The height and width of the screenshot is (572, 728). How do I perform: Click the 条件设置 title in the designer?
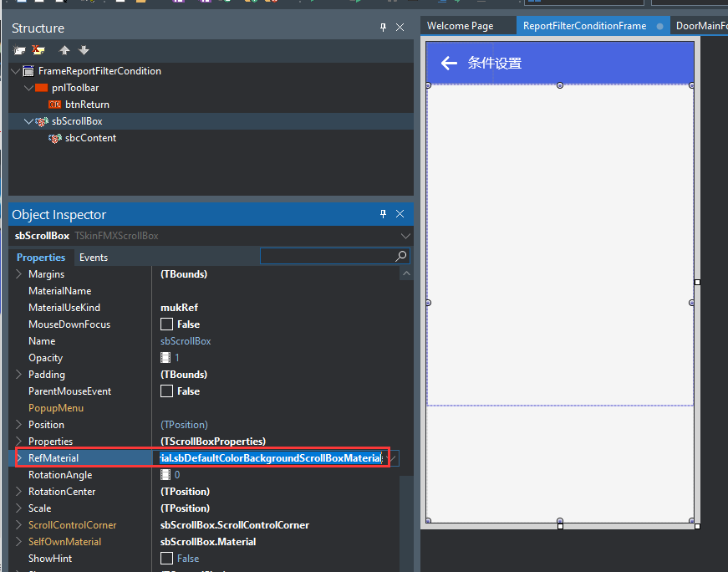point(495,64)
